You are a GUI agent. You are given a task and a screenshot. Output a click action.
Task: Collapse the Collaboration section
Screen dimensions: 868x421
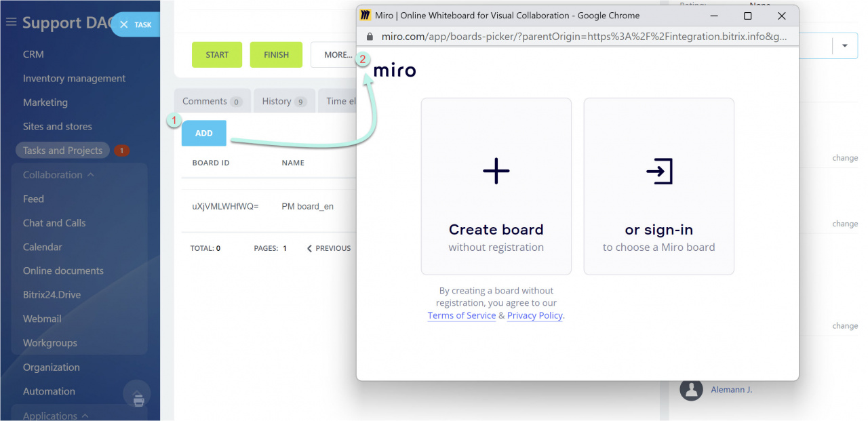(x=58, y=175)
